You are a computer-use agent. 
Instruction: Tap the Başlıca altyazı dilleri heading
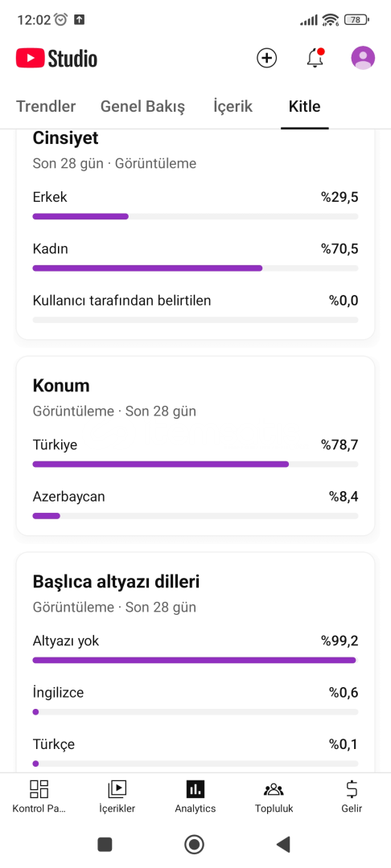[x=117, y=582]
